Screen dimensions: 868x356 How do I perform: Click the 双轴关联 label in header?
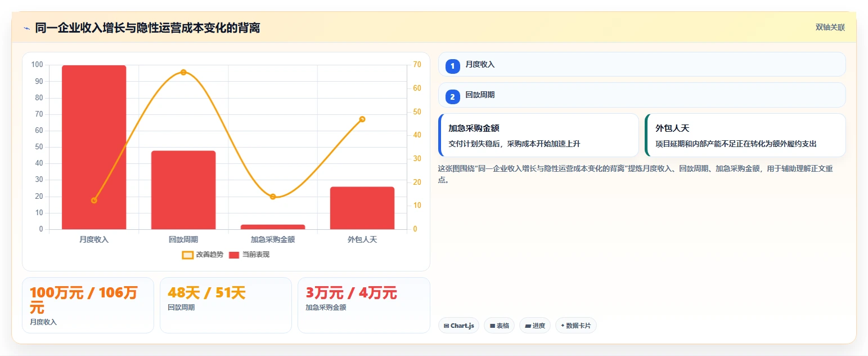click(x=830, y=27)
